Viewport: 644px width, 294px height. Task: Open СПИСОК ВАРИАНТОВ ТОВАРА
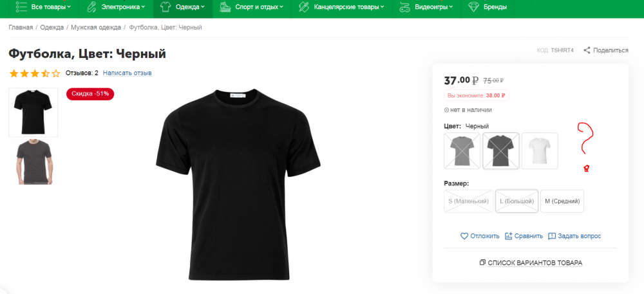(531, 262)
